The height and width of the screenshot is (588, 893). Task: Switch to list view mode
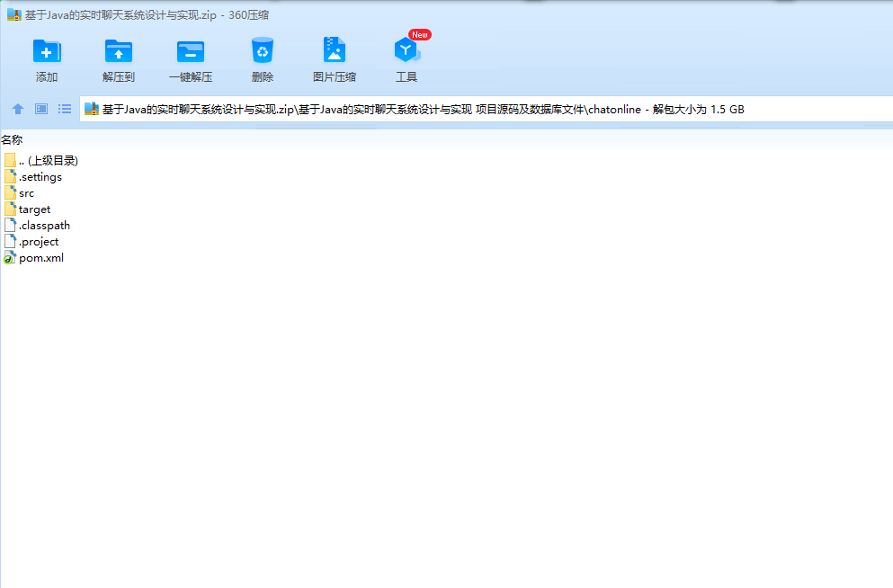pos(65,109)
